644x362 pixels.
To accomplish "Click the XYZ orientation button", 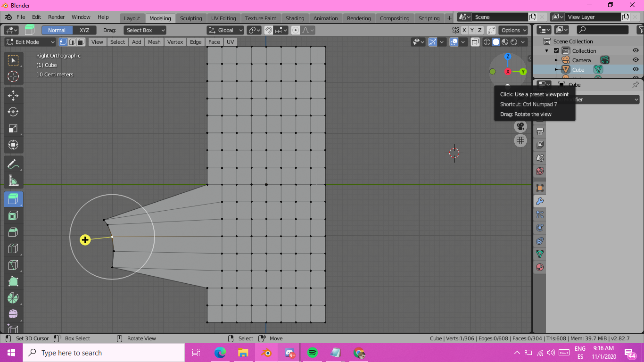I will click(84, 30).
